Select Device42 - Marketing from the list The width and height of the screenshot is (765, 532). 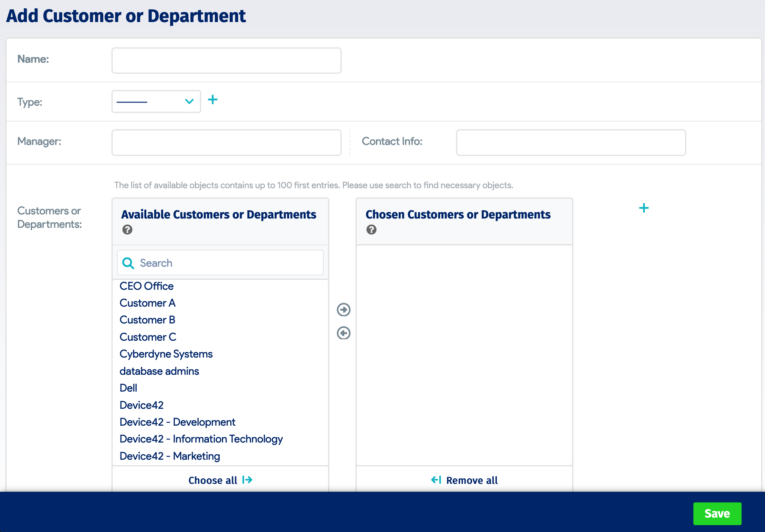pos(169,456)
